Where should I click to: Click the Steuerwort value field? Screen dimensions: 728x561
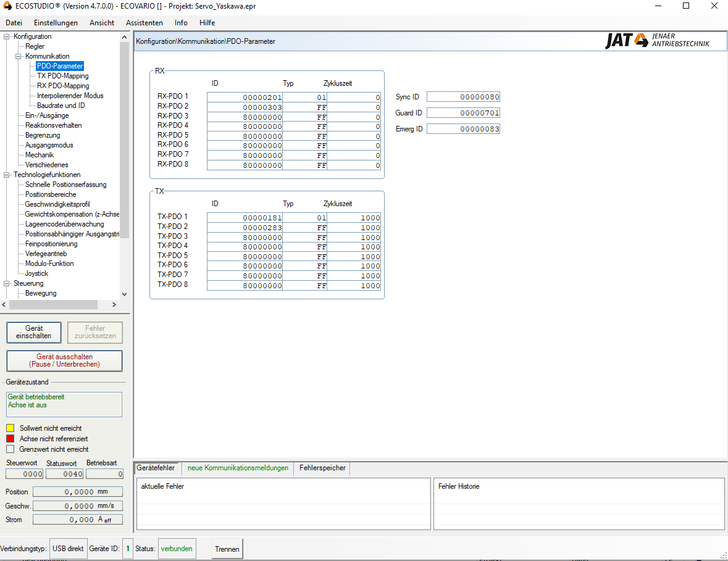point(25,474)
